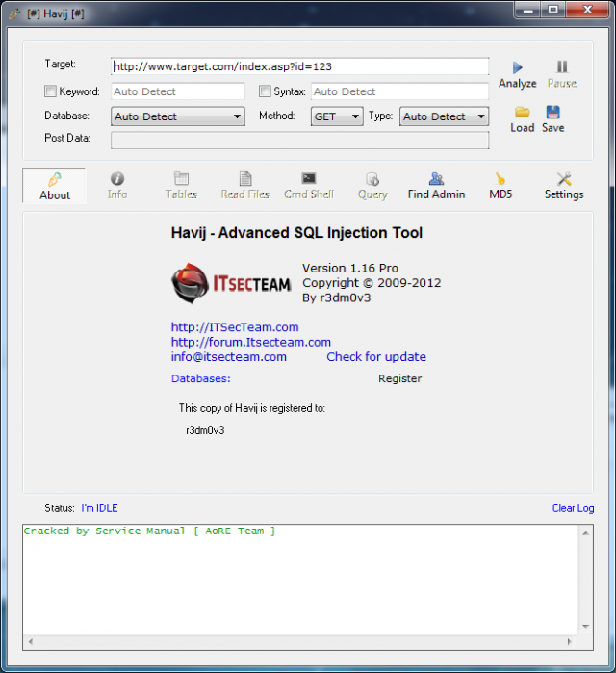616x673 pixels.
Task: Click the "Cracked by Service Manual" log line
Action: (150, 531)
